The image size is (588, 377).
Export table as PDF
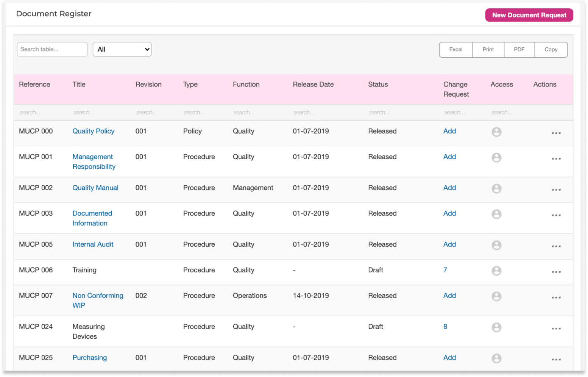tap(519, 50)
